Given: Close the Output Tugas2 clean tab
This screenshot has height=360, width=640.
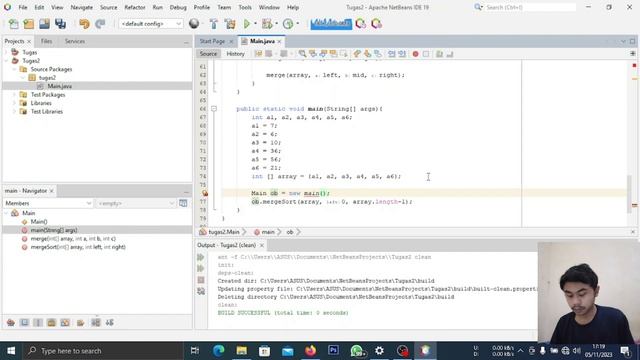Looking at the screenshot, I should [262, 245].
